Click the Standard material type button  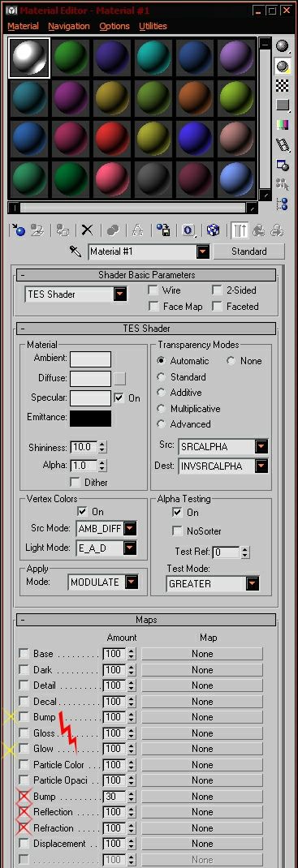pos(248,251)
